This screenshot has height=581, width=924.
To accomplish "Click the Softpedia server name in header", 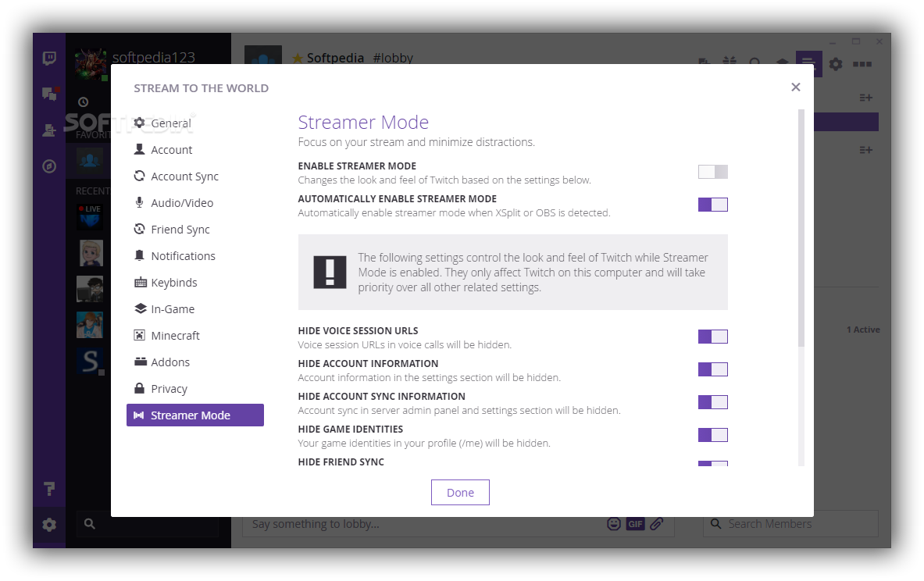I will pos(335,58).
